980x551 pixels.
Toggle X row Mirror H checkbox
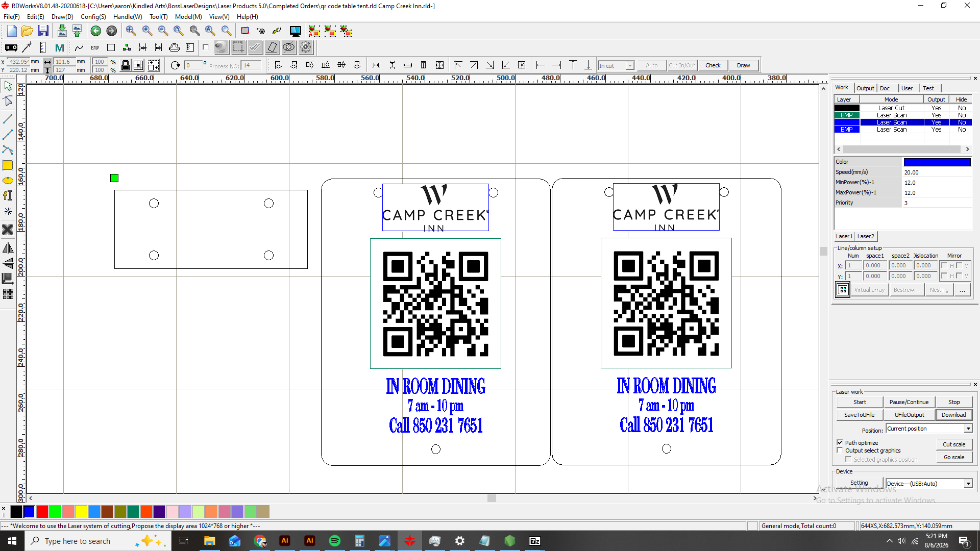944,265
